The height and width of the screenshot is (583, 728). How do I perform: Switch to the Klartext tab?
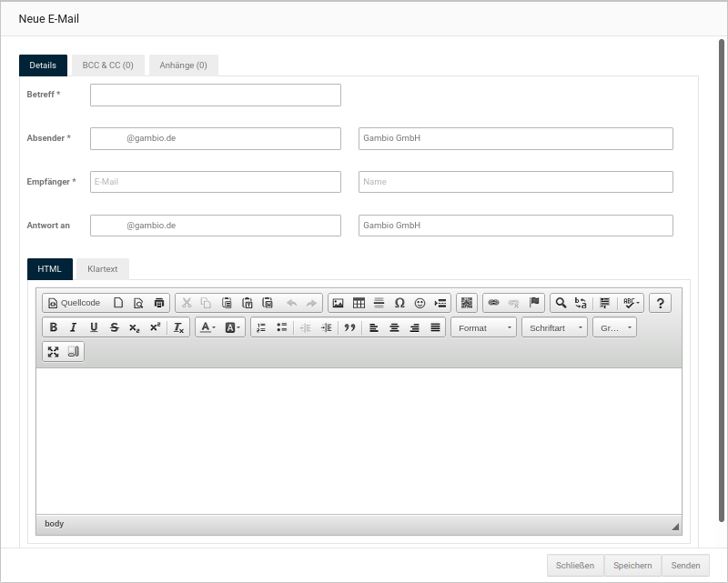click(x=103, y=269)
